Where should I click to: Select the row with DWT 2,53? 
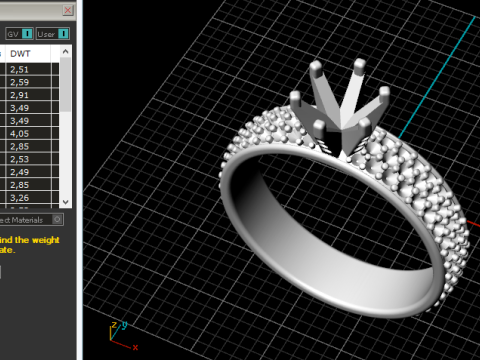[29, 159]
